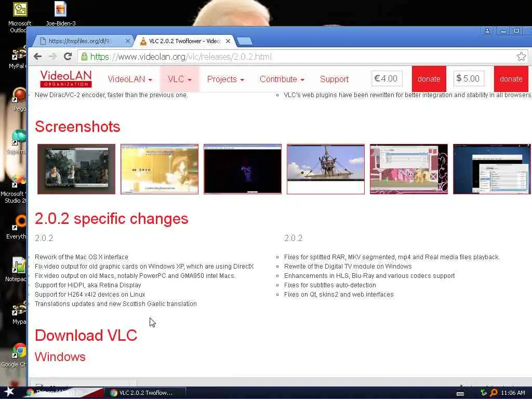Click the 2.0.2 specific changes heading
Viewport: 532px width, 399px height.
coord(111,219)
